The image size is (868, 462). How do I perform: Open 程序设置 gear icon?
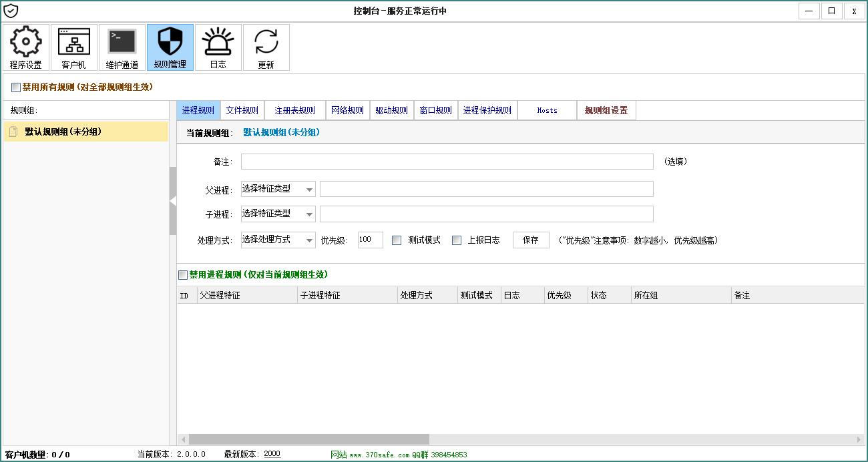[26, 47]
